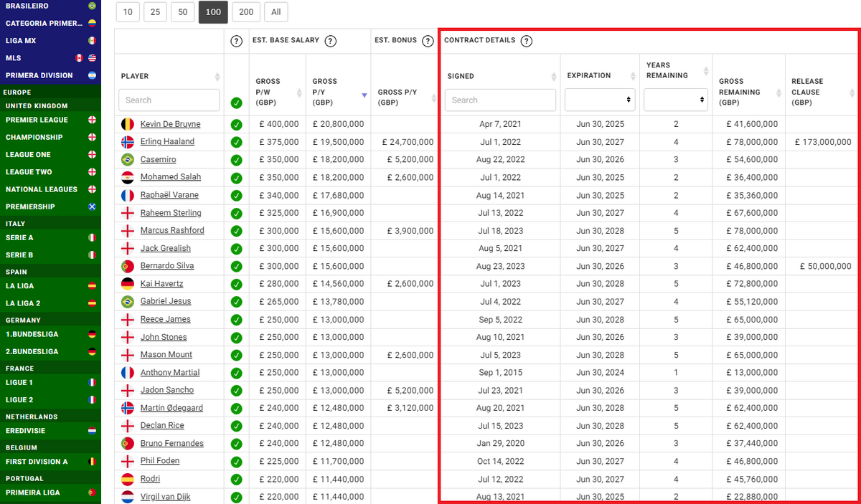The image size is (861, 504).
Task: Click Anthony Martial's Sep 1, 2015 date
Action: point(500,373)
